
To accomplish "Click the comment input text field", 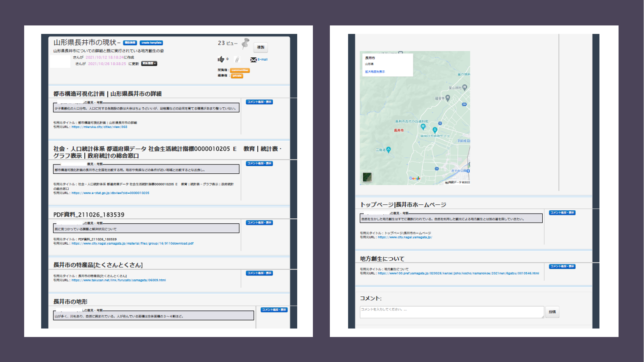I will [x=452, y=312].
